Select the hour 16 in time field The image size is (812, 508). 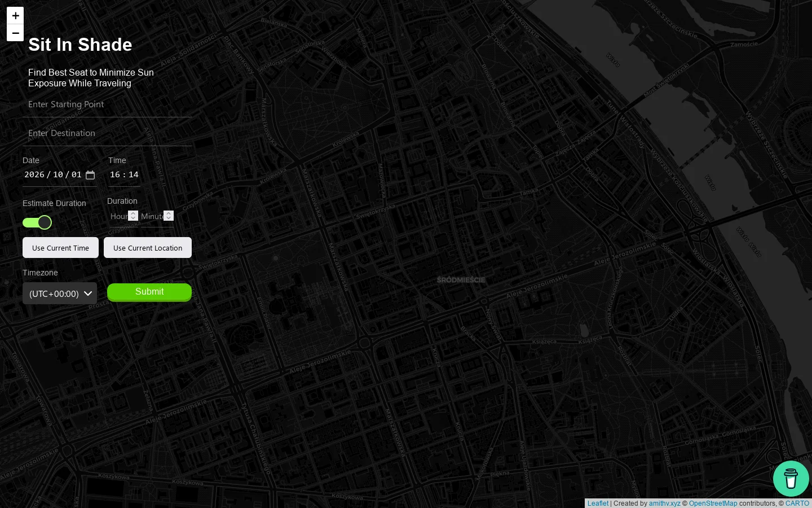(115, 175)
